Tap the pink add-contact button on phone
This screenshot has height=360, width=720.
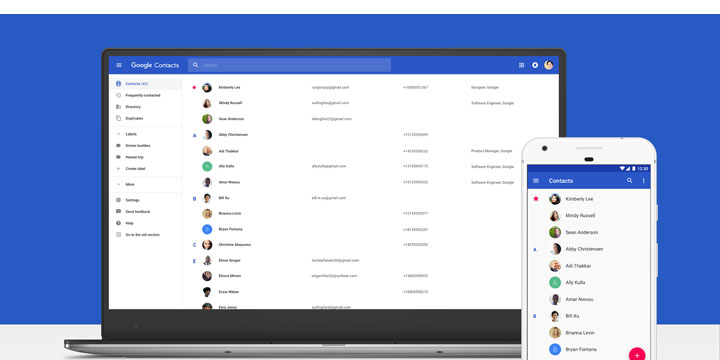[637, 355]
